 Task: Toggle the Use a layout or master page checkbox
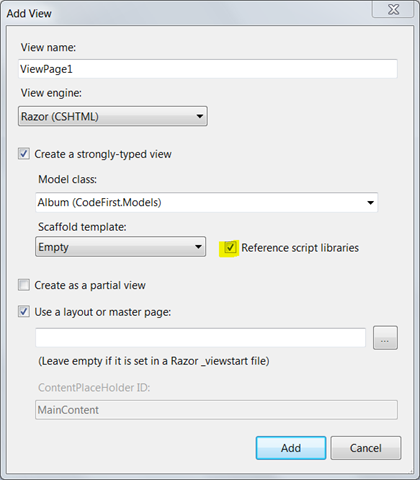24,312
